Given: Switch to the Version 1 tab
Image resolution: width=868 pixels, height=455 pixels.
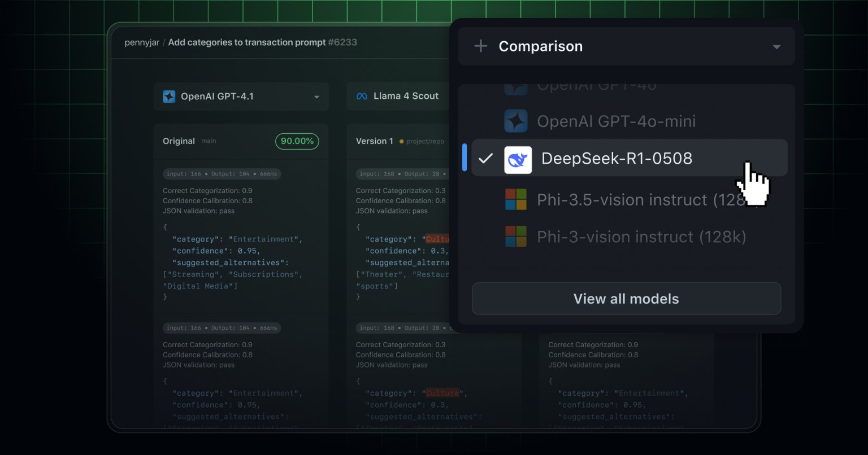Looking at the screenshot, I should click(374, 141).
